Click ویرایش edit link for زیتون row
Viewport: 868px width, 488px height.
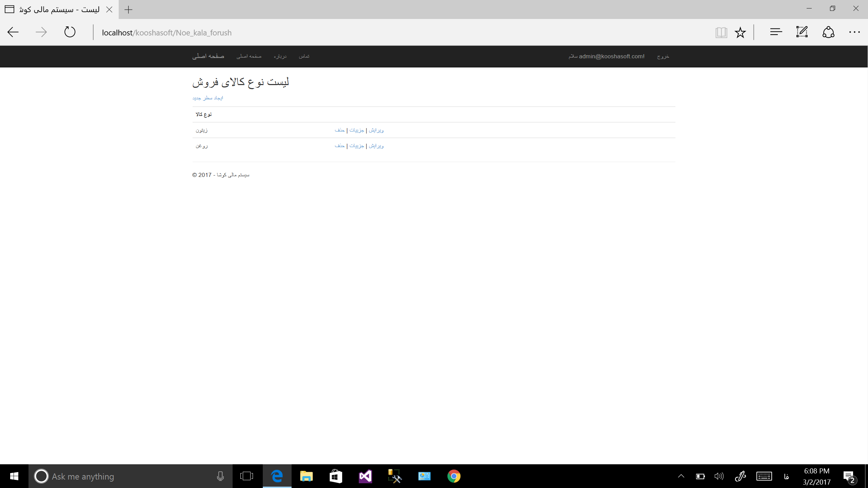tap(376, 130)
